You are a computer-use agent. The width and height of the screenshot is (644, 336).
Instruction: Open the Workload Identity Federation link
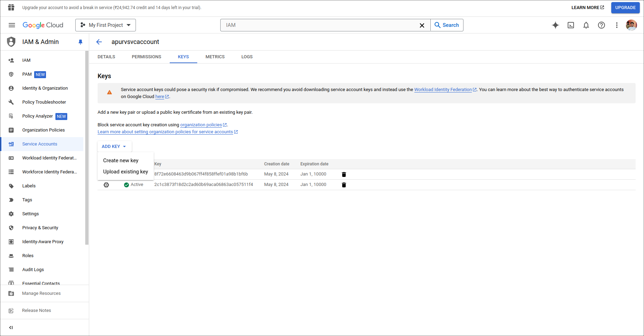(x=443, y=89)
